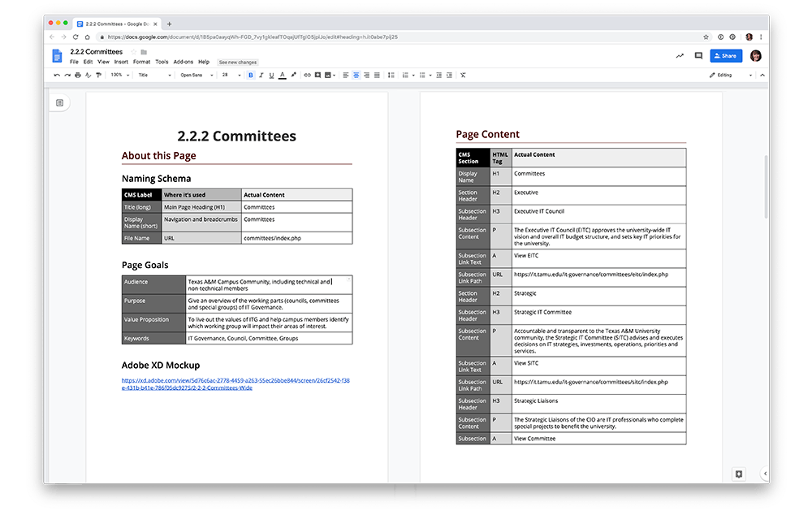Activate the paint format tool
Viewport: 812px width, 511px height.
(x=98, y=75)
